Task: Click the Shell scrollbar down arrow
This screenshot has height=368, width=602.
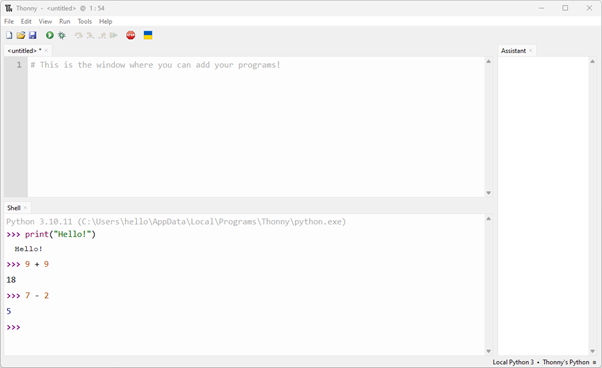Action: click(x=488, y=351)
